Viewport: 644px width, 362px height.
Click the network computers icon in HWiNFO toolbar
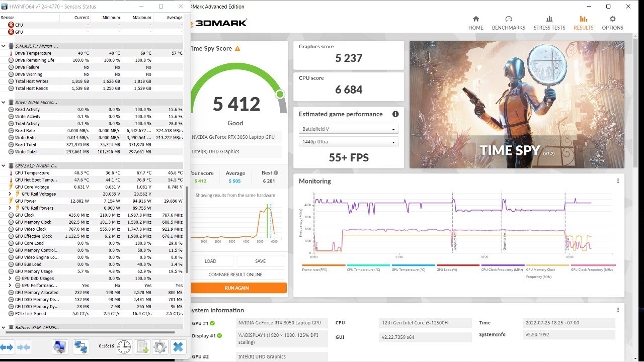pyautogui.click(x=81, y=346)
